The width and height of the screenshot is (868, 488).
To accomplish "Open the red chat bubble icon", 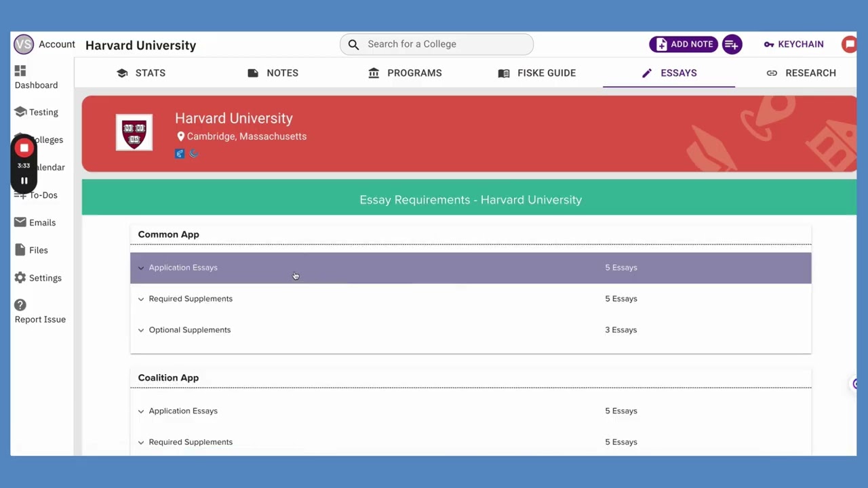I will click(849, 45).
